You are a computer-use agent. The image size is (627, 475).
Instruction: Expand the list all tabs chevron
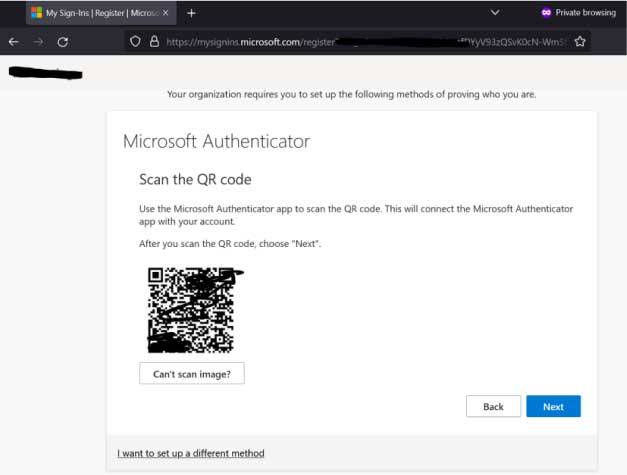[x=495, y=13]
